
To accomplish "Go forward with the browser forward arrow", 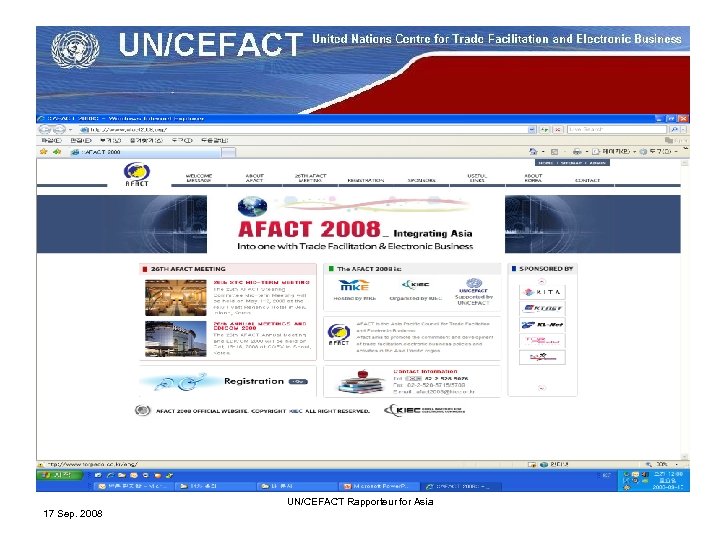I will 59,130.
